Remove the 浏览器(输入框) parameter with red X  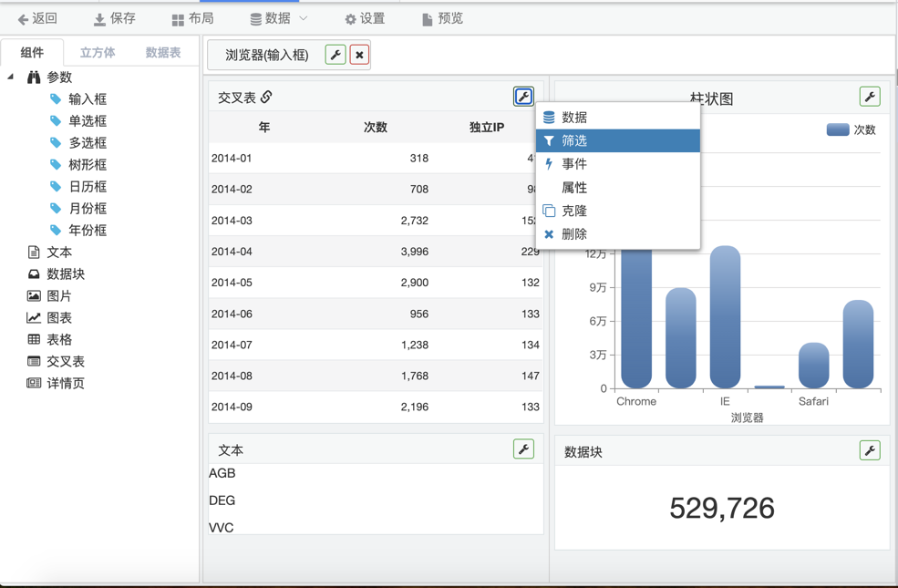click(x=360, y=55)
